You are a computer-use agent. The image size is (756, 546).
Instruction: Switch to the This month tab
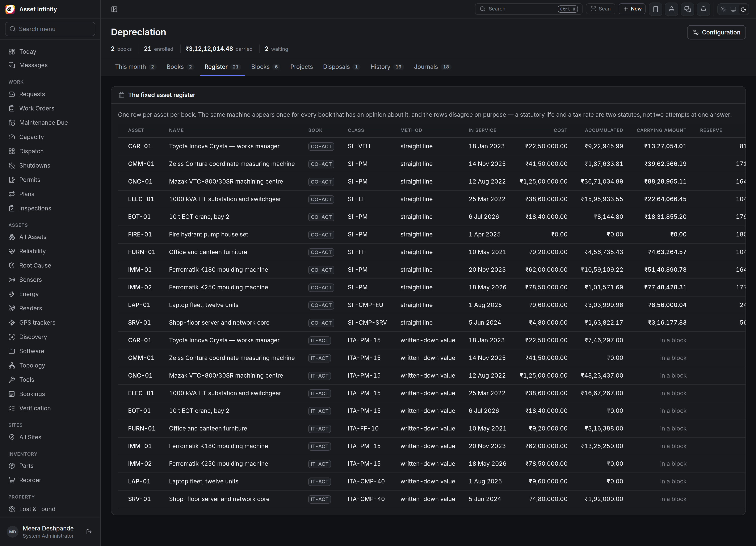coord(135,67)
